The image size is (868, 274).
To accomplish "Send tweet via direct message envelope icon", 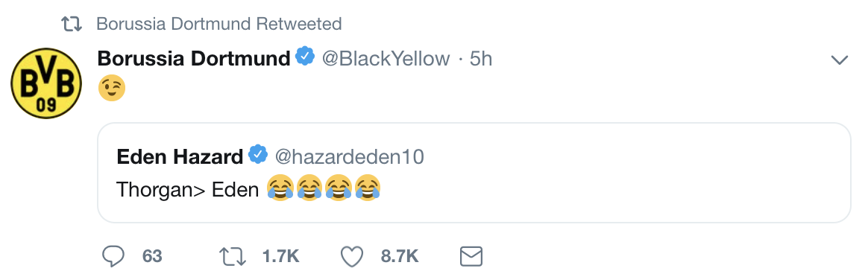I will (x=471, y=256).
